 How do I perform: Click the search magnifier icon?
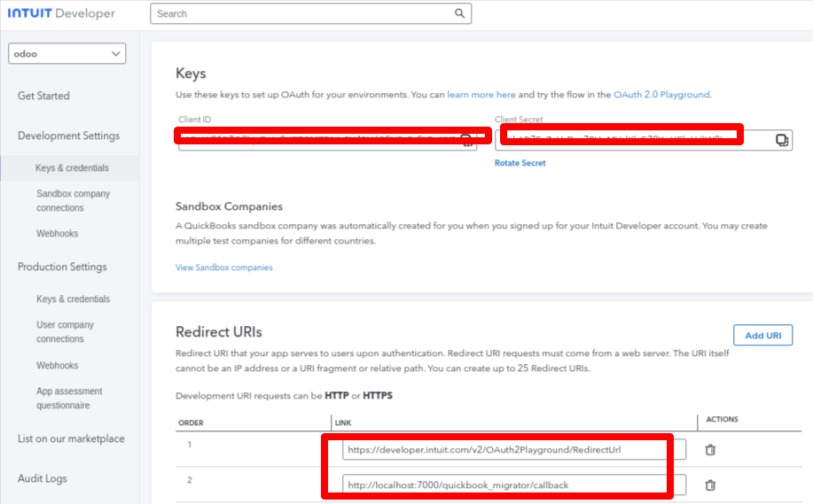459,13
